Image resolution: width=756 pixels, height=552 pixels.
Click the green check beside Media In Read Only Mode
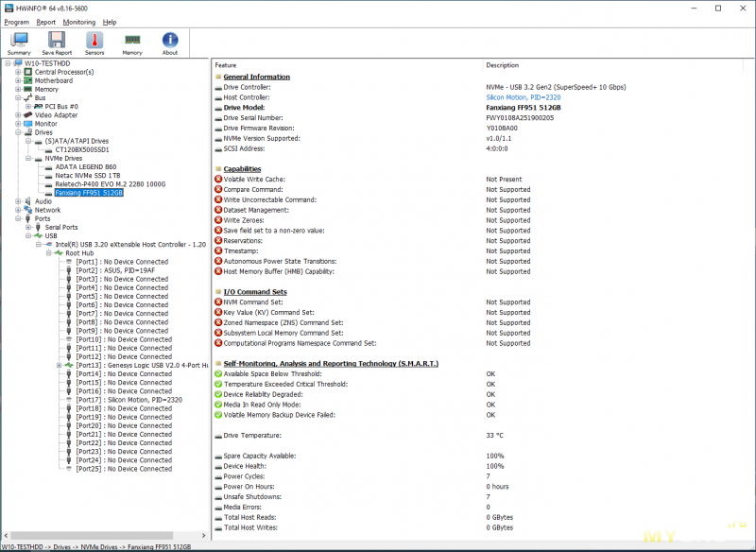218,405
